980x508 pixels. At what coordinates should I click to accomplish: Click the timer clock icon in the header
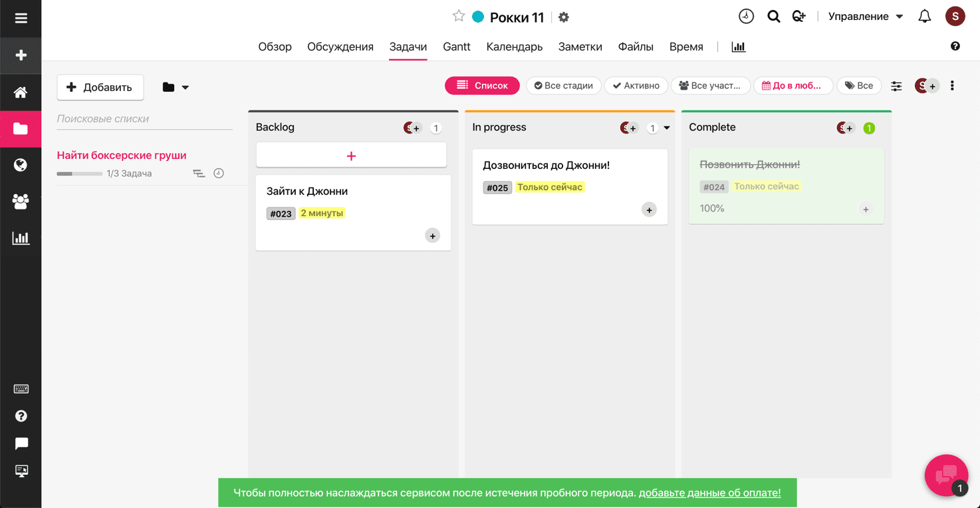[746, 17]
